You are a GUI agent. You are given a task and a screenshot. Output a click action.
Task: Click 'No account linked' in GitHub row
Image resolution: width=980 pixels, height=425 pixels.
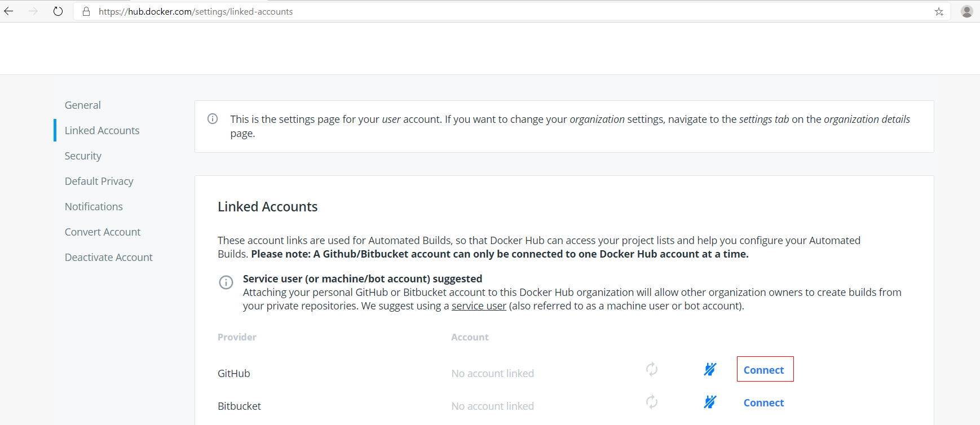point(493,373)
